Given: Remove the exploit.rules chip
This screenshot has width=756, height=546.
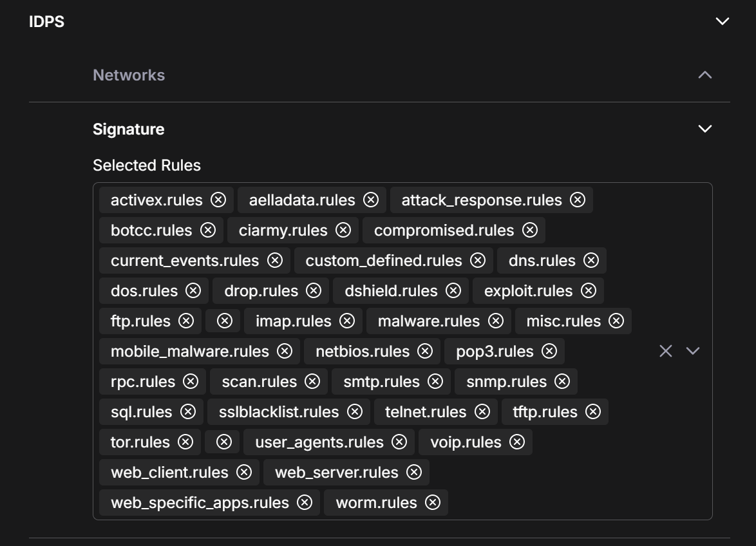Looking at the screenshot, I should [x=588, y=291].
